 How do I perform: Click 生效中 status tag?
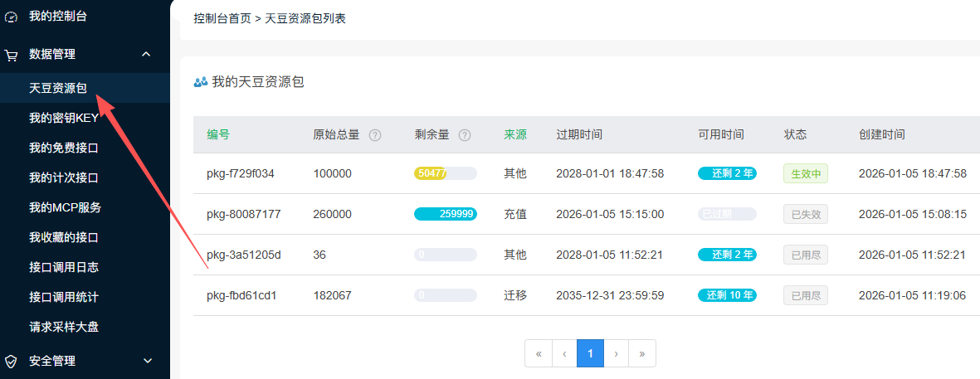point(806,173)
